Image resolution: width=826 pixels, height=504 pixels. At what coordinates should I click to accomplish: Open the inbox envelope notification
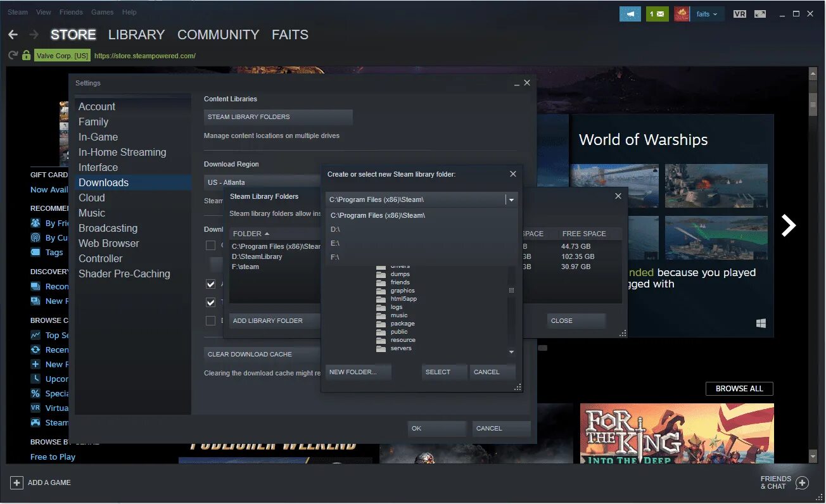click(x=658, y=13)
